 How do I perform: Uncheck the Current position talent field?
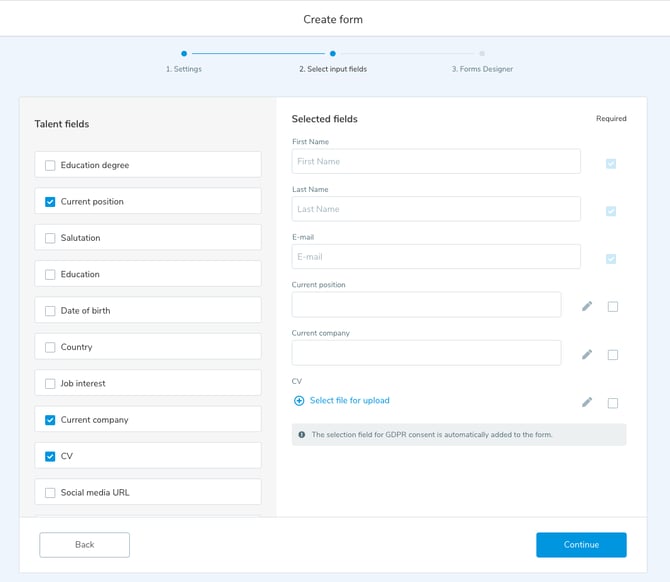coord(50,202)
